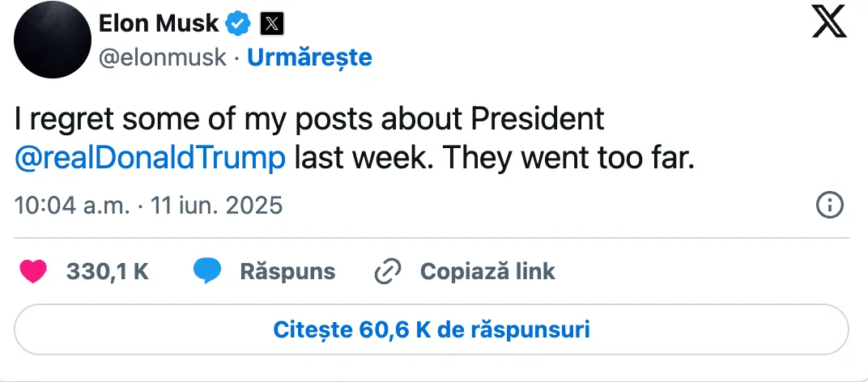Like the post with the heart icon
This screenshot has width=868, height=382.
(33, 272)
